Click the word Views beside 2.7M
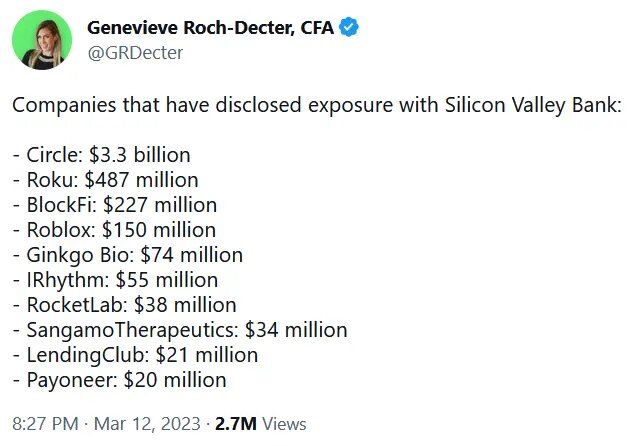 point(284,424)
